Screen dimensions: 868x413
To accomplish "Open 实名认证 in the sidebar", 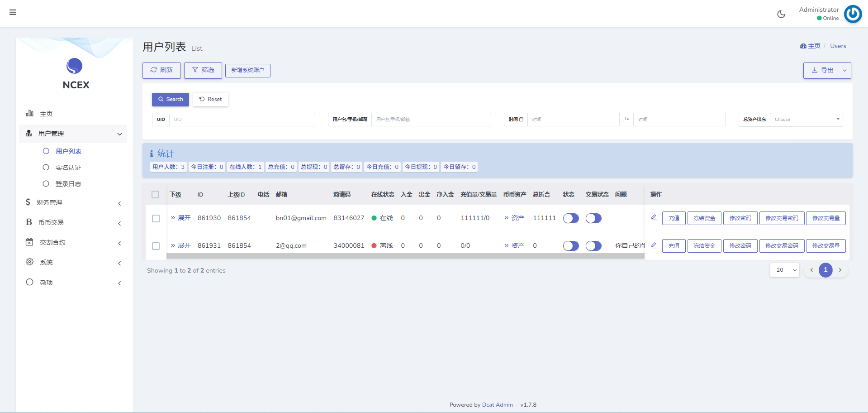I will (x=68, y=168).
